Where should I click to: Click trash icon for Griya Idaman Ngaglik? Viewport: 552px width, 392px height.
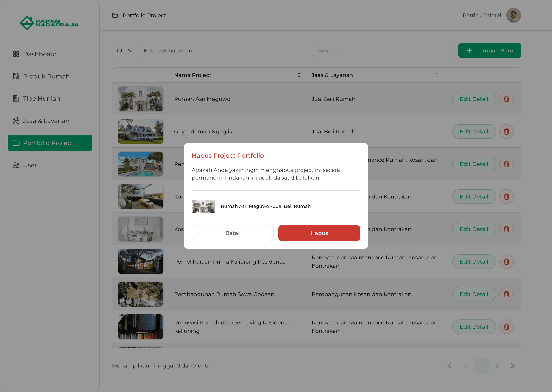pos(506,131)
